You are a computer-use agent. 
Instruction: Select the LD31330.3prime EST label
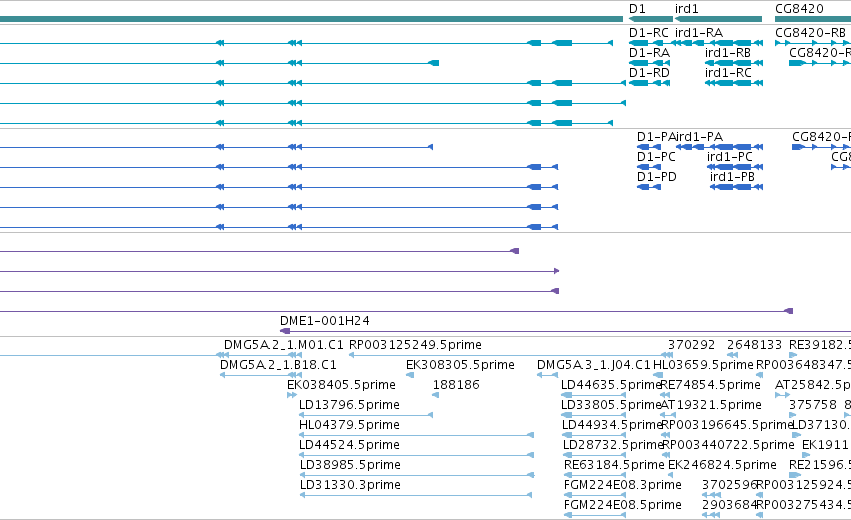351,485
